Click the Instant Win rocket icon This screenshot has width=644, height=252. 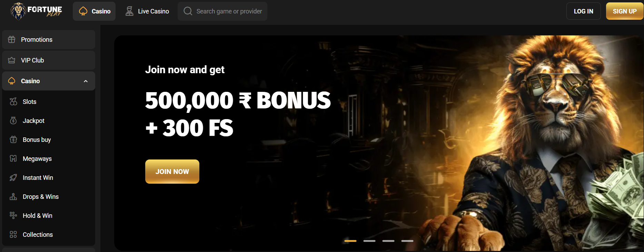point(13,177)
